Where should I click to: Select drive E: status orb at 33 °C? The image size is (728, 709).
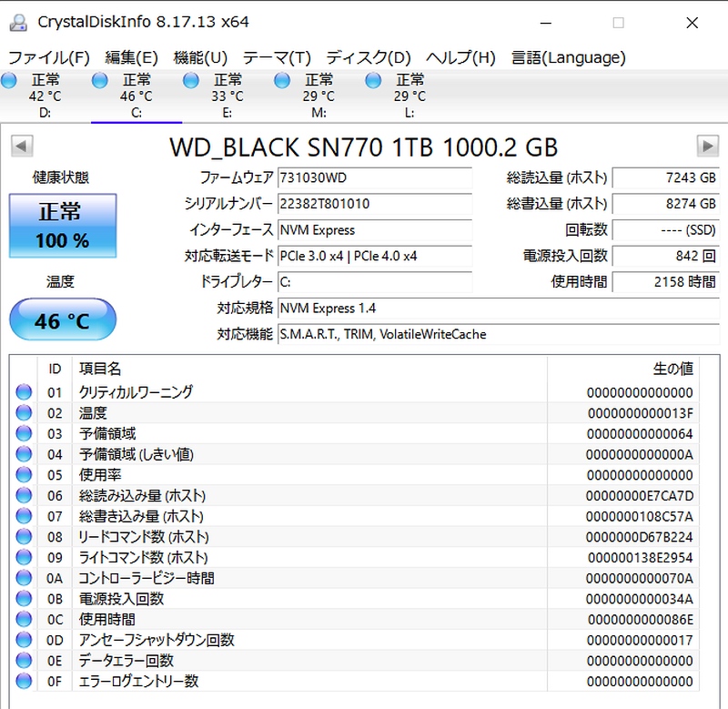tap(191, 81)
